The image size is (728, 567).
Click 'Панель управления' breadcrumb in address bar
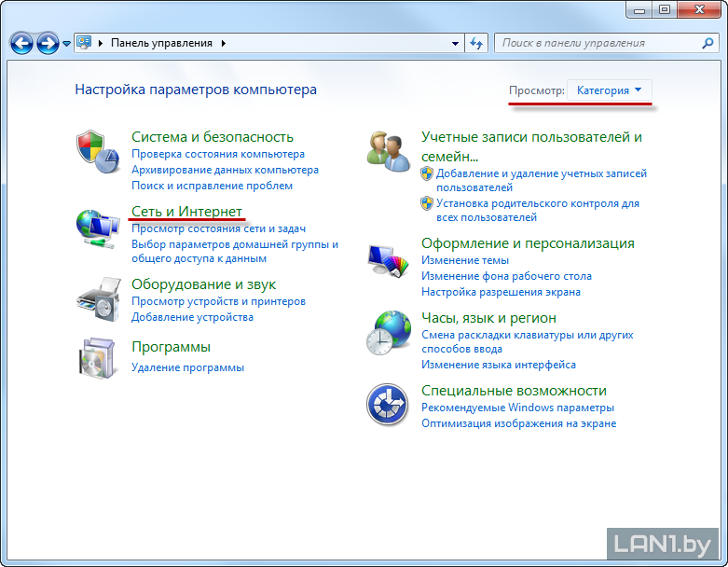161,43
